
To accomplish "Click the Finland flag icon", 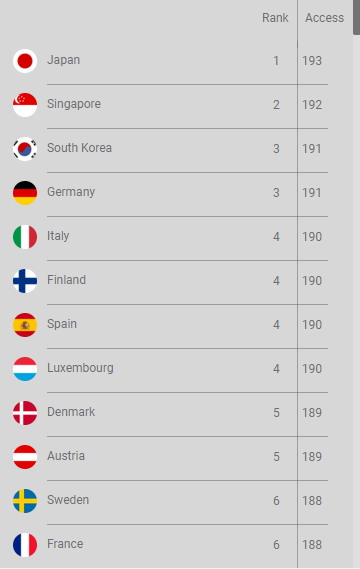I will click(25, 281).
